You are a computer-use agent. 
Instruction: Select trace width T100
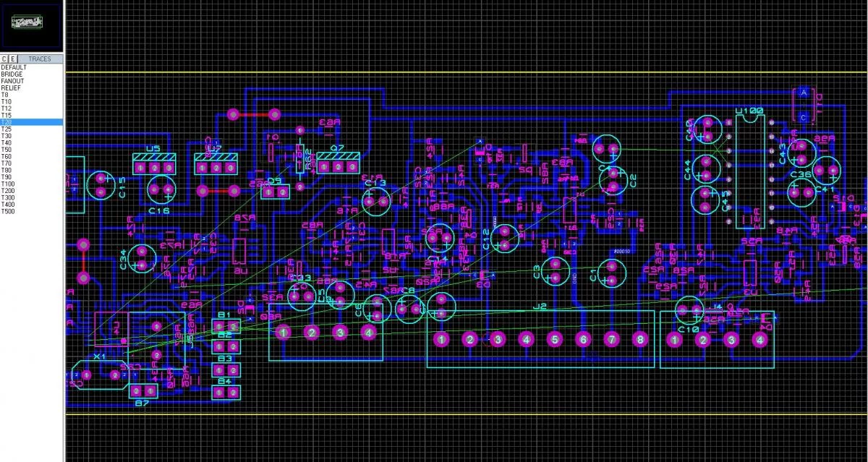32,184
